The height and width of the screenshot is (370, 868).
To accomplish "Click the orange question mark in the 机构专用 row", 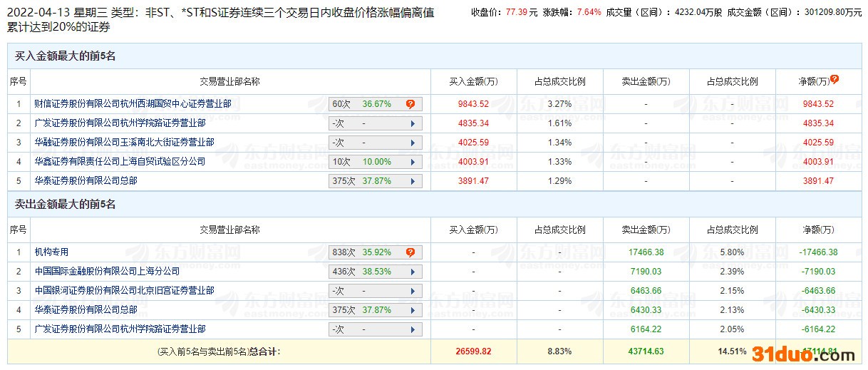I will pyautogui.click(x=410, y=252).
